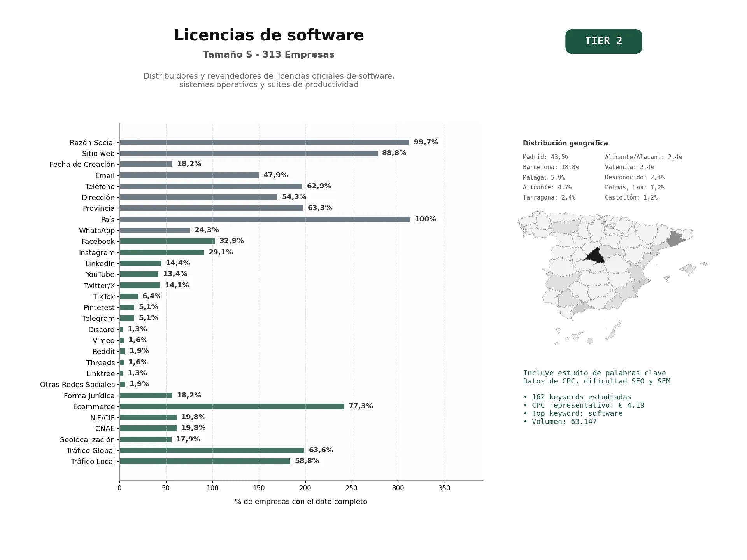Click 'Málaga: 5,9%' entry
Image resolution: width=747 pixels, height=560 pixels.
click(x=544, y=177)
